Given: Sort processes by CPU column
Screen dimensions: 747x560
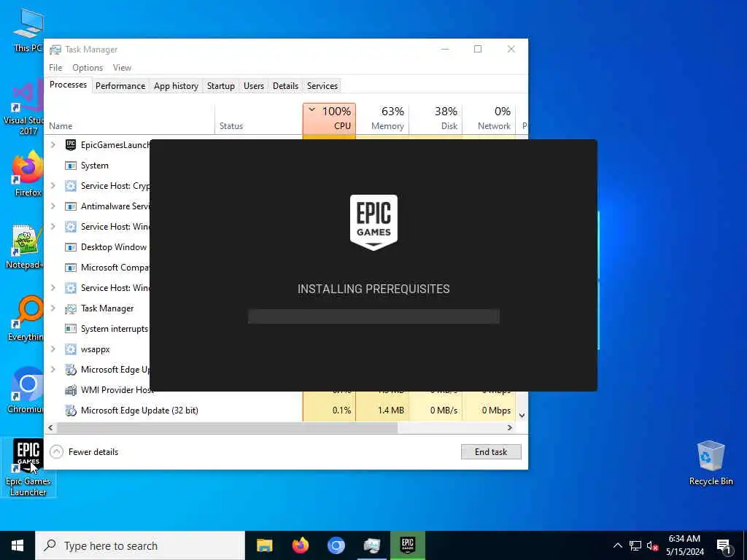Looking at the screenshot, I should click(x=329, y=119).
